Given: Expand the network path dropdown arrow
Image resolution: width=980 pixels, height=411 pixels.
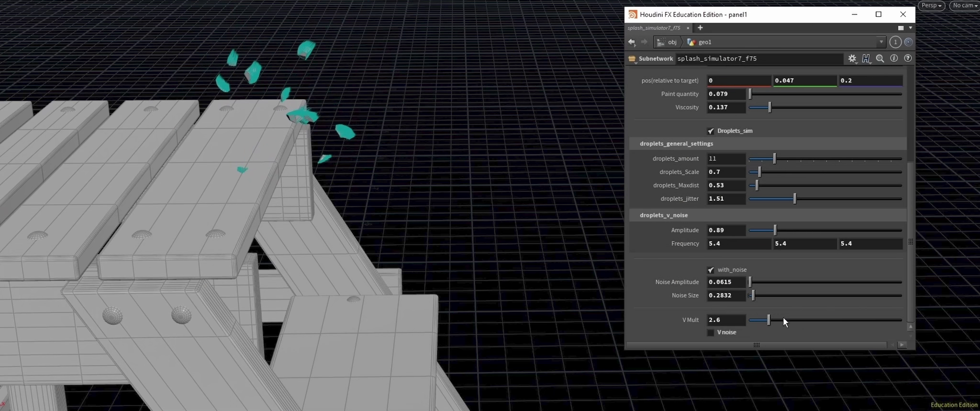Looking at the screenshot, I should [x=881, y=42].
